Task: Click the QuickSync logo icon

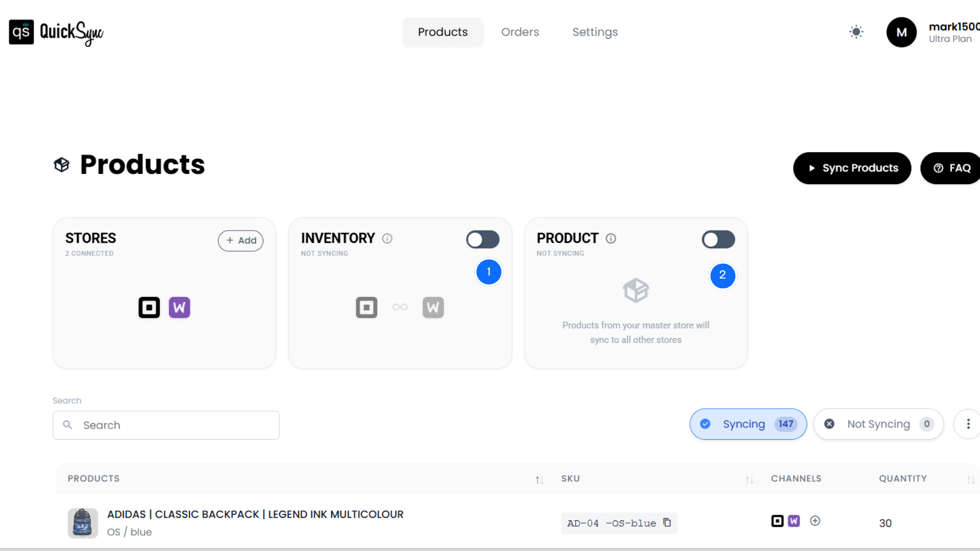Action: [21, 32]
